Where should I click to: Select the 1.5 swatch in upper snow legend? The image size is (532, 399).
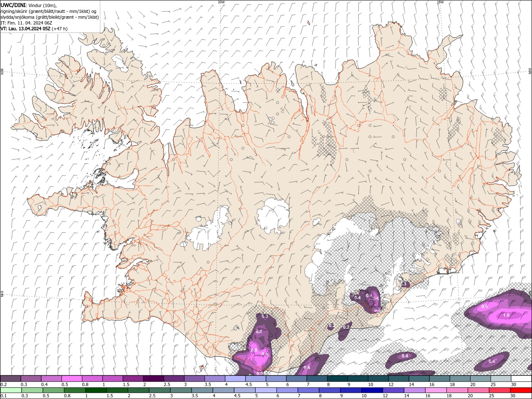(x=133, y=379)
